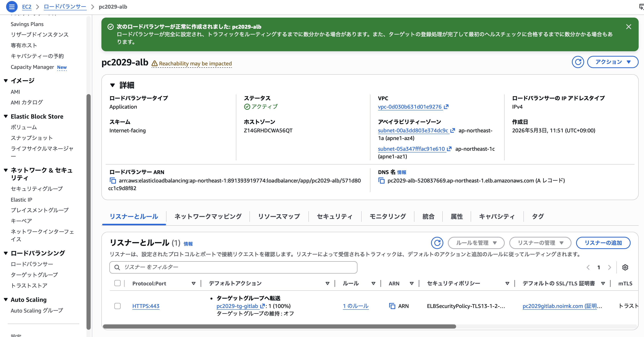Switch to タグ tab
Screen dimensions: 644x337
[538, 217]
